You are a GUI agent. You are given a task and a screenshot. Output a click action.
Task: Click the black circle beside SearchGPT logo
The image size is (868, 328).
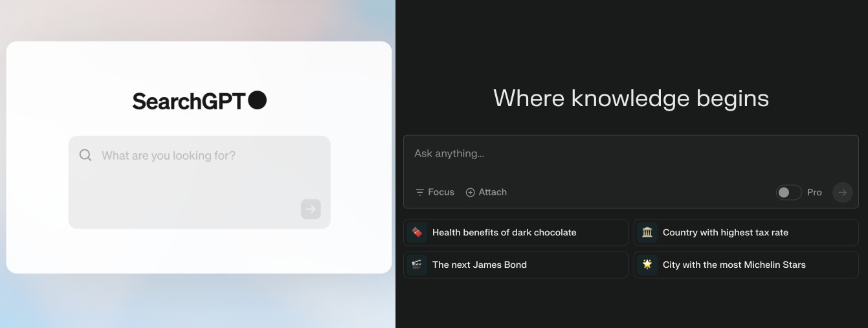pyautogui.click(x=258, y=100)
